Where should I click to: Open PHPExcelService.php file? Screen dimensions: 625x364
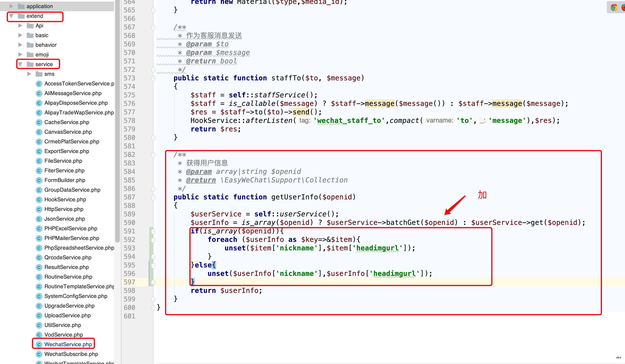[71, 228]
